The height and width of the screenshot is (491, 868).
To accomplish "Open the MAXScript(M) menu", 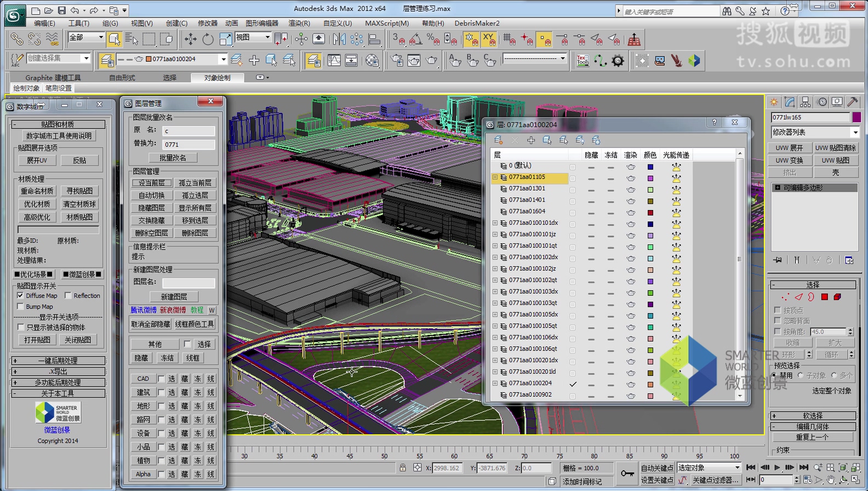I will point(387,23).
